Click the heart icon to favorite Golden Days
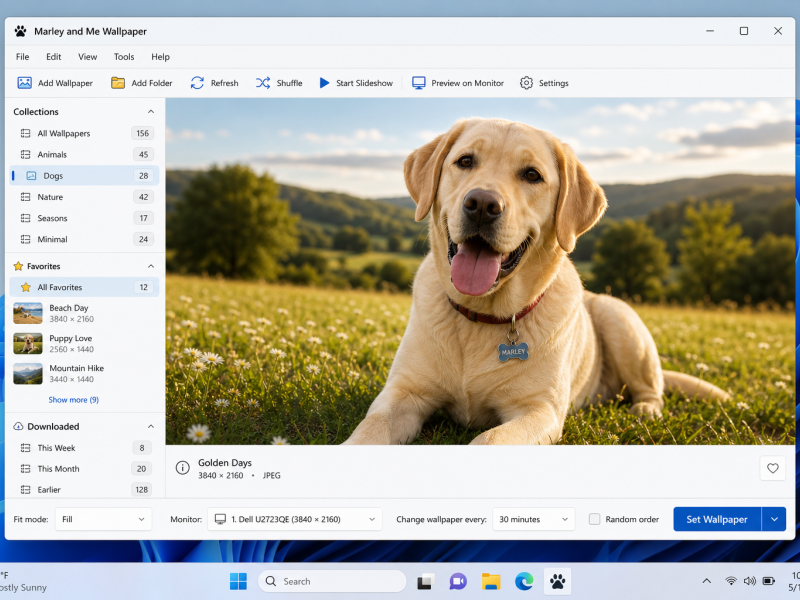The width and height of the screenshot is (800, 600). pyautogui.click(x=772, y=468)
